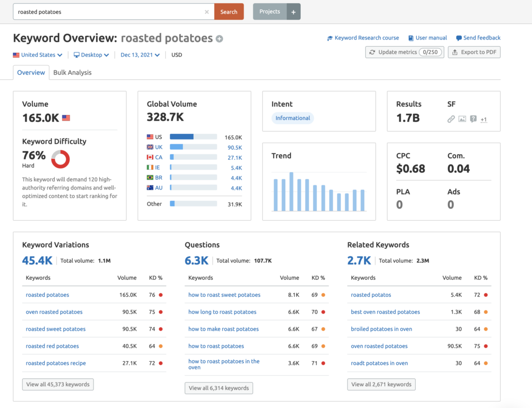
Task: Click the US flag next to Volume 165.0K
Action: tap(66, 118)
